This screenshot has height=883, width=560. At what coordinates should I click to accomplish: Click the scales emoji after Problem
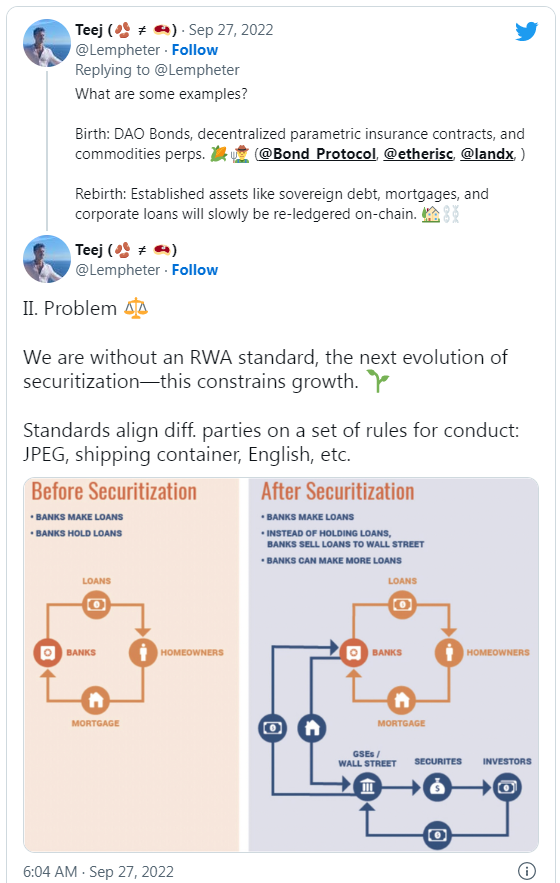coord(136,309)
